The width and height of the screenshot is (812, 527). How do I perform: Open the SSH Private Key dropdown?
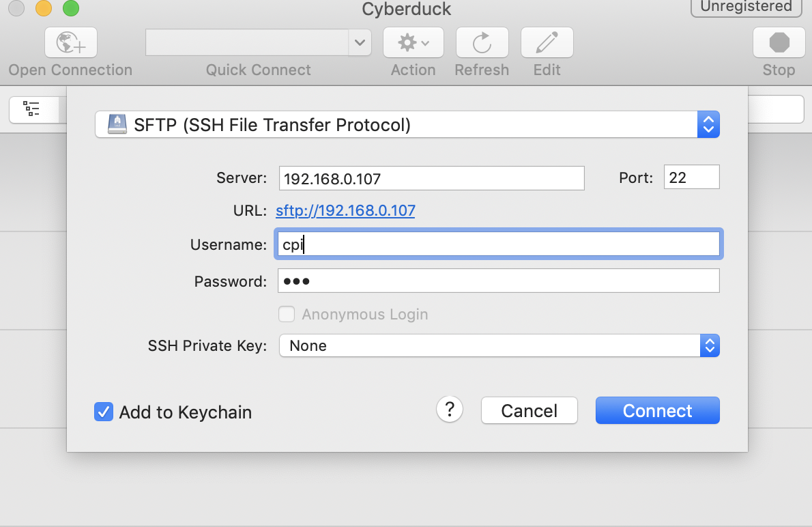click(710, 346)
